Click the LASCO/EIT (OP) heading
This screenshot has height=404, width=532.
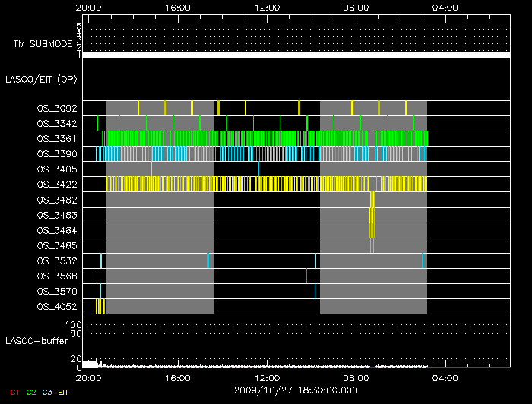point(41,79)
